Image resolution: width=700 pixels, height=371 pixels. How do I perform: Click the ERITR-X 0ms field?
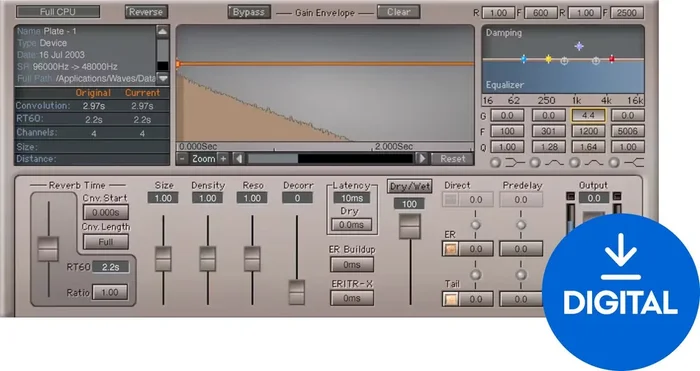[x=352, y=298]
